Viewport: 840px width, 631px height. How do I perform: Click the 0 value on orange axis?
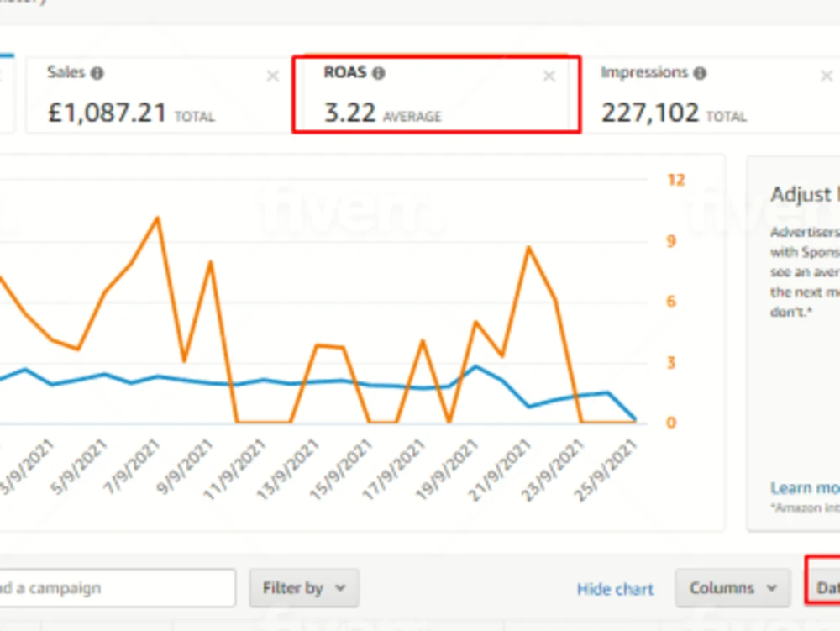pyautogui.click(x=671, y=423)
